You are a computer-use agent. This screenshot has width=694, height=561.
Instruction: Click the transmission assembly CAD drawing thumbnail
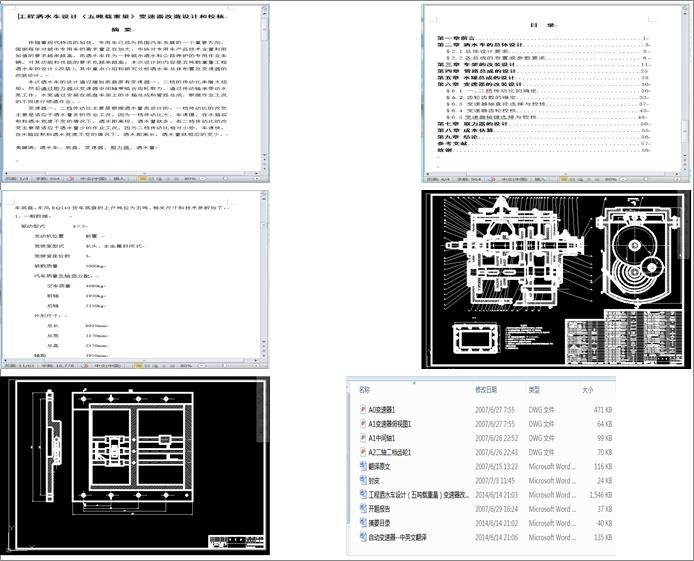click(x=556, y=279)
